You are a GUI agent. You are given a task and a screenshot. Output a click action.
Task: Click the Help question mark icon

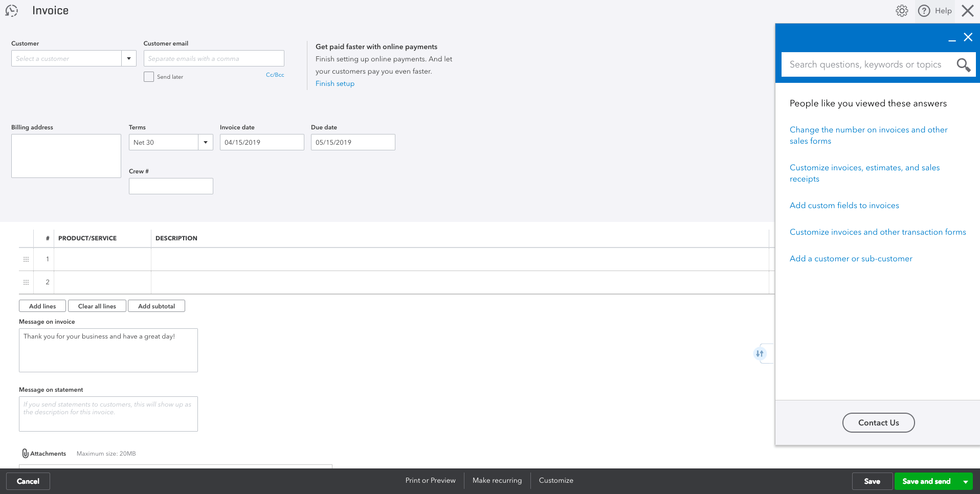[924, 11]
